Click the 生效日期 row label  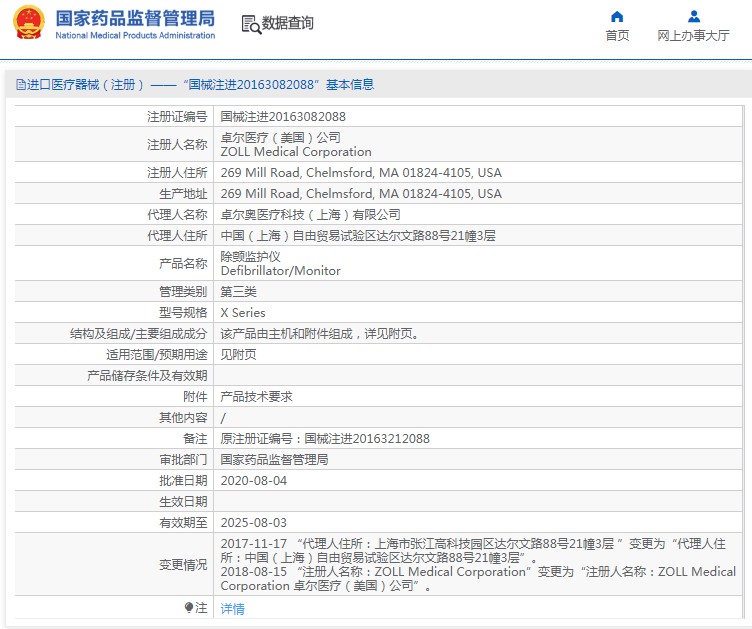coord(183,501)
